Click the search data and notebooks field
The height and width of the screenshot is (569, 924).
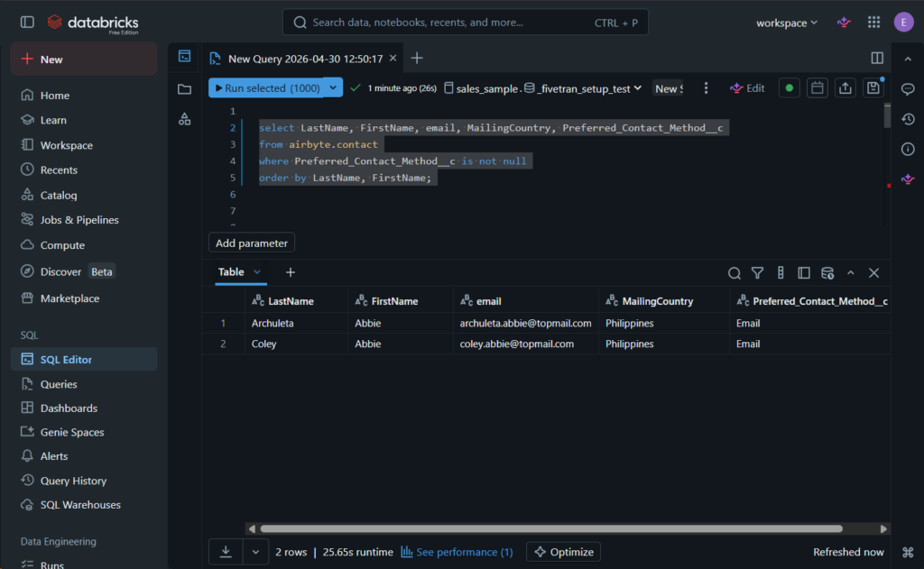click(x=465, y=23)
